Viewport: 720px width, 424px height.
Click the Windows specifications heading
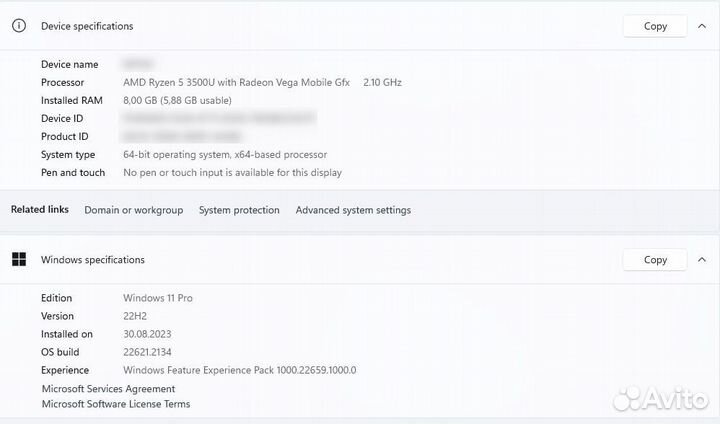[93, 260]
